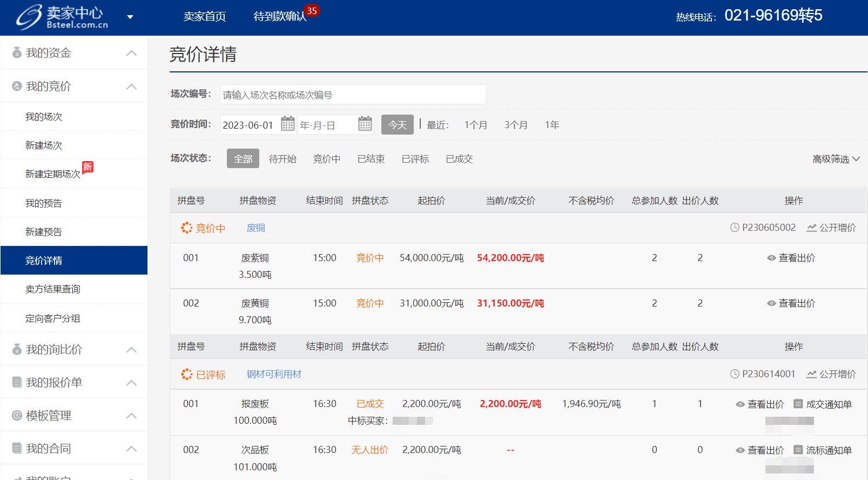Click the 今天 button
Viewport: 868px width, 480px height.
point(397,125)
